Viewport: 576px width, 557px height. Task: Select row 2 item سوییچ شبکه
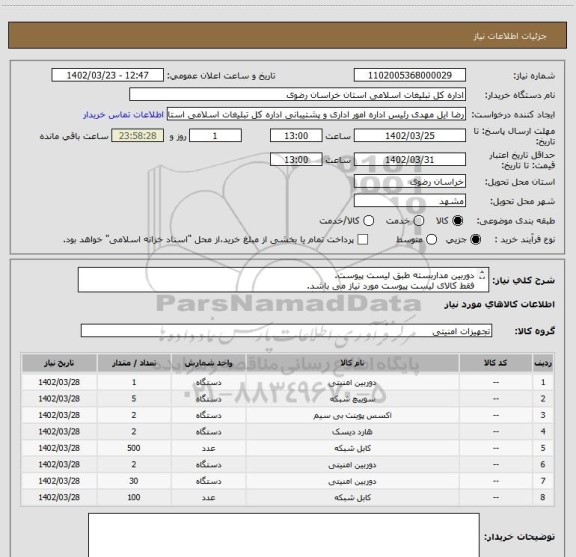[352, 399]
